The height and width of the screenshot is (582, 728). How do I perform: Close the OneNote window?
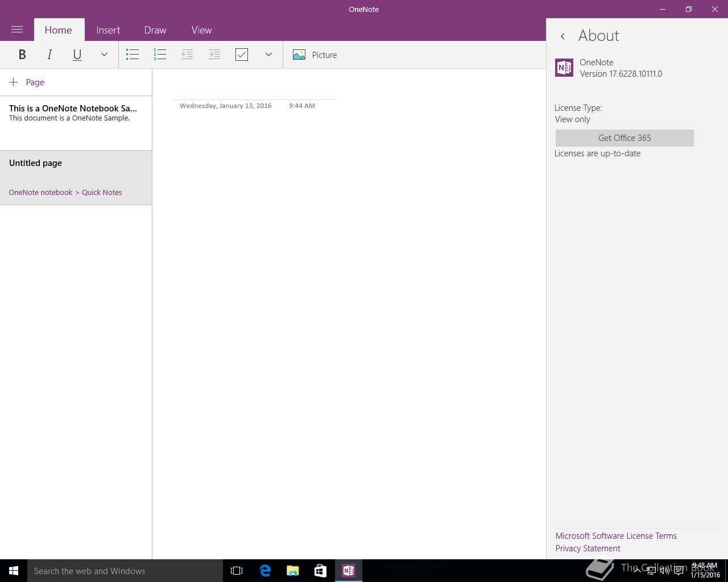click(715, 9)
